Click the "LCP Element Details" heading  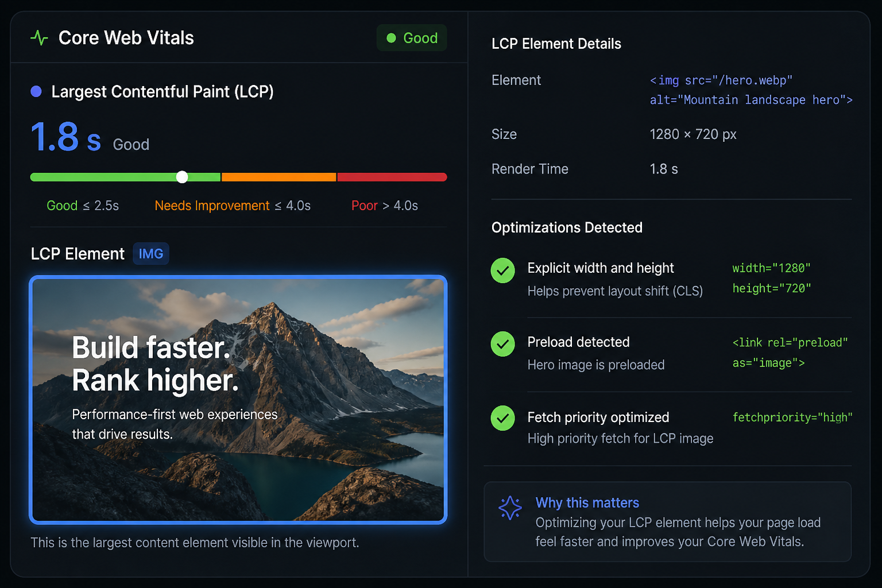click(556, 44)
